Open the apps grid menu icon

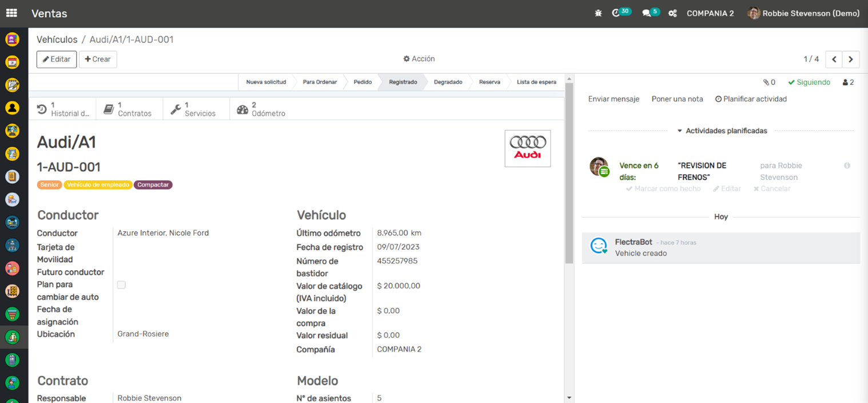11,13
